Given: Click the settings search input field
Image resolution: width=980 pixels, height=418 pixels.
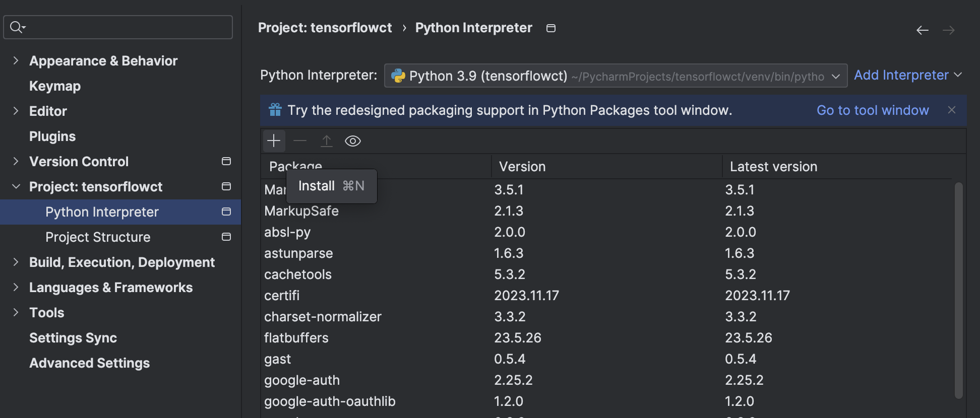Looking at the screenshot, I should tap(126, 27).
